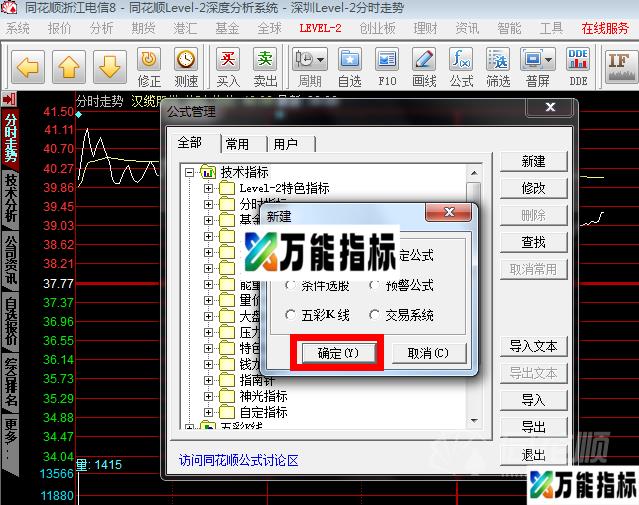
Task: Open the 卖出 sell icon
Action: click(x=265, y=67)
